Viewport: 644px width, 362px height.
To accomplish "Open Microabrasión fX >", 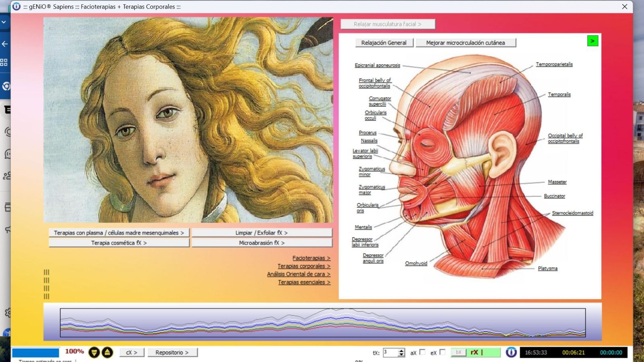I will 262,243.
